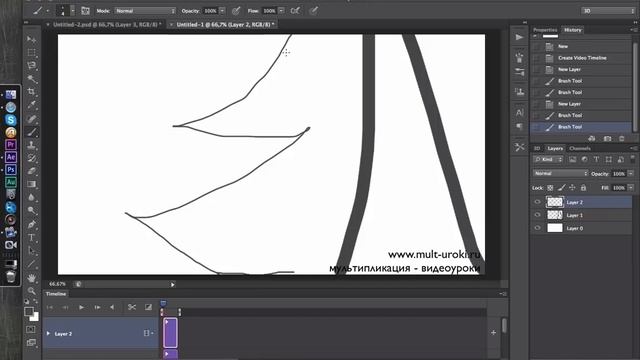Viewport: 640px width, 360px height.
Task: Select the Eraser tool
Action: [31, 171]
